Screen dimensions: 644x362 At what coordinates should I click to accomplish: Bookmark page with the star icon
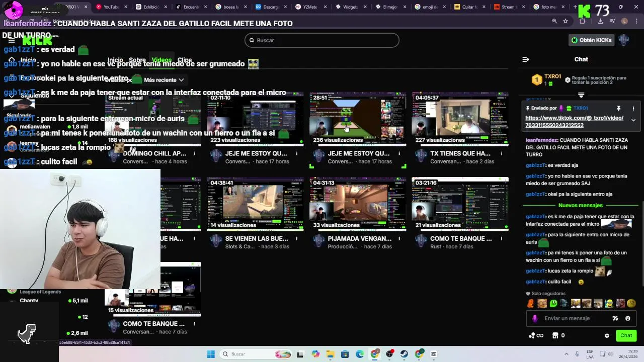pyautogui.click(x=566, y=21)
